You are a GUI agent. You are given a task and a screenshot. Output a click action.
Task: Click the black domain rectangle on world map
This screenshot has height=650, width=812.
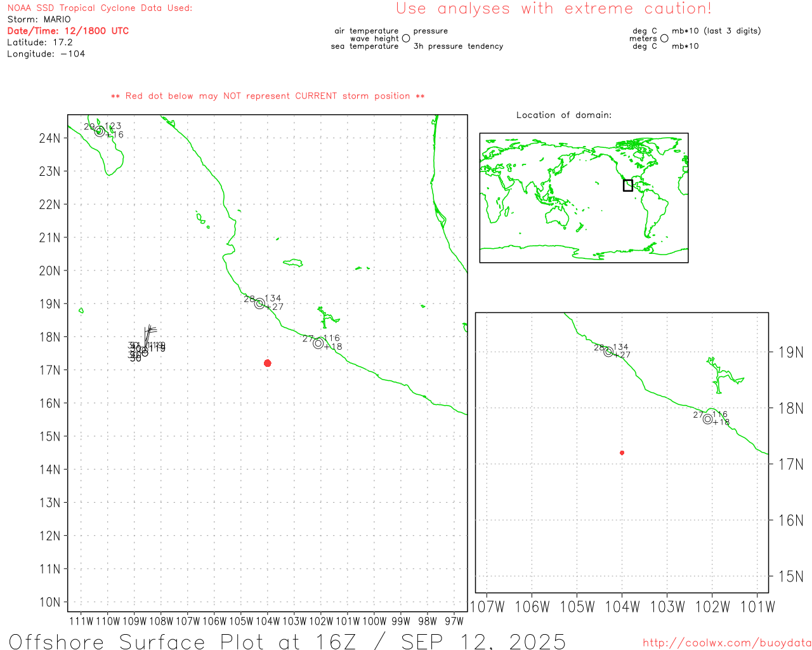[628, 185]
